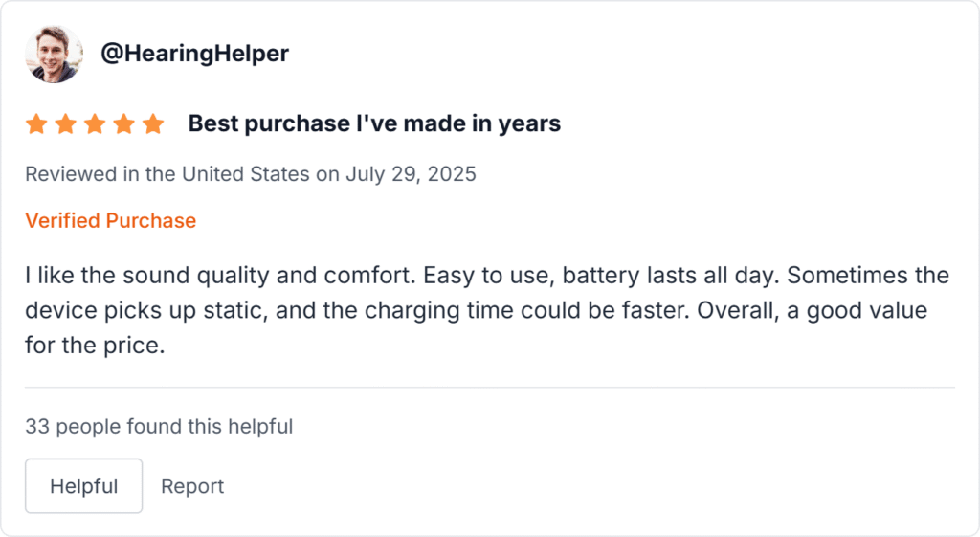Open the @HearingHelper username profile

[194, 54]
